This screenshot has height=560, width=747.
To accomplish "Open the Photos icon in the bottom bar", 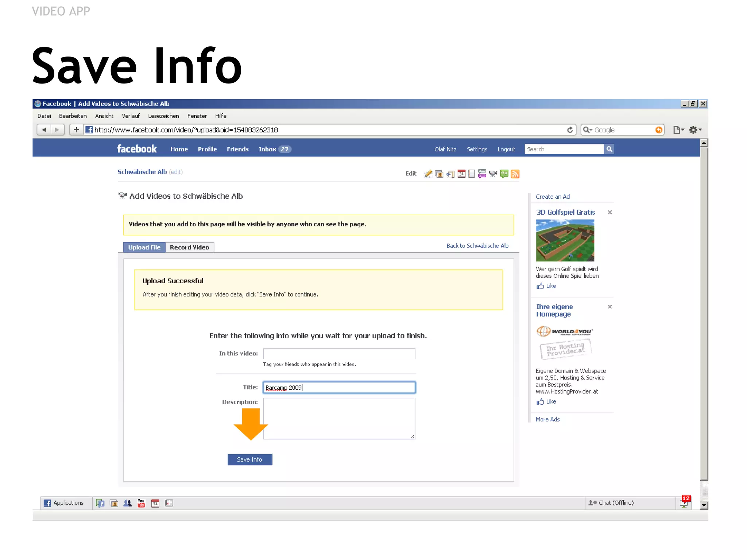I will tap(114, 503).
